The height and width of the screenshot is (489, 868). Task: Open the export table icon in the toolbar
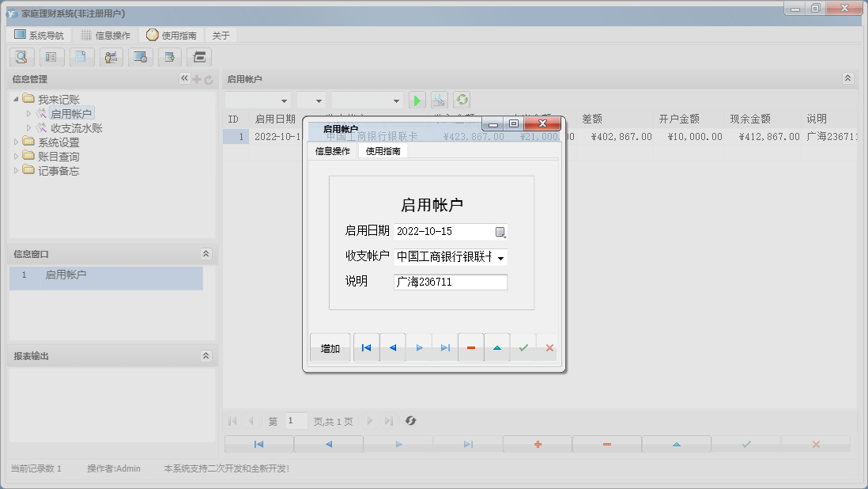coord(170,57)
